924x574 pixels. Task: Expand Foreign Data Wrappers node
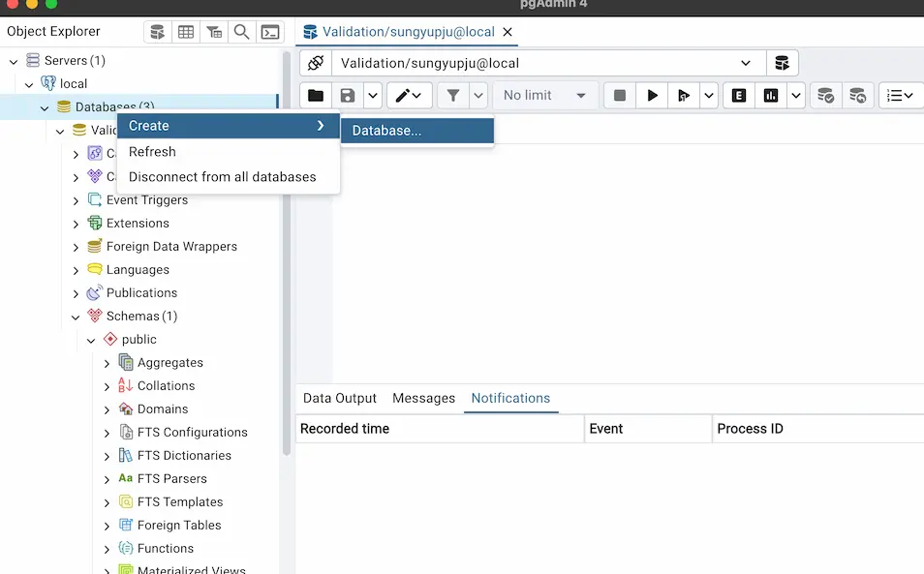click(x=76, y=247)
